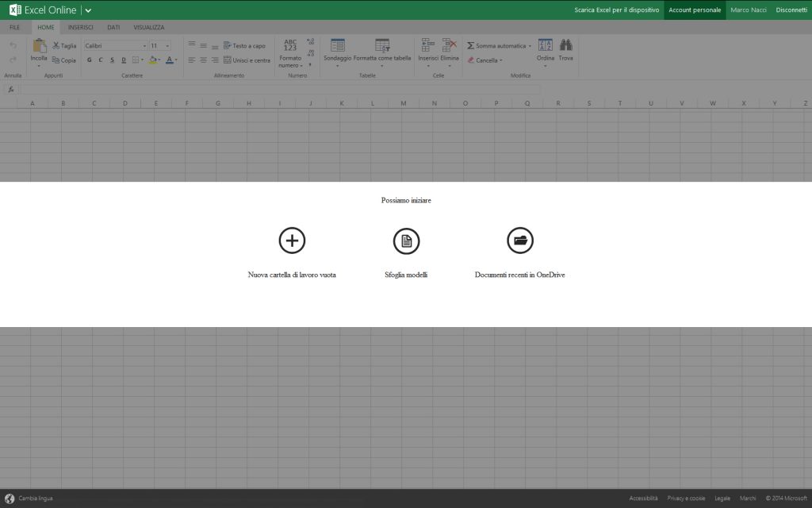Image resolution: width=812 pixels, height=508 pixels.
Task: Click the Sfoglia modelli icon
Action: [406, 240]
